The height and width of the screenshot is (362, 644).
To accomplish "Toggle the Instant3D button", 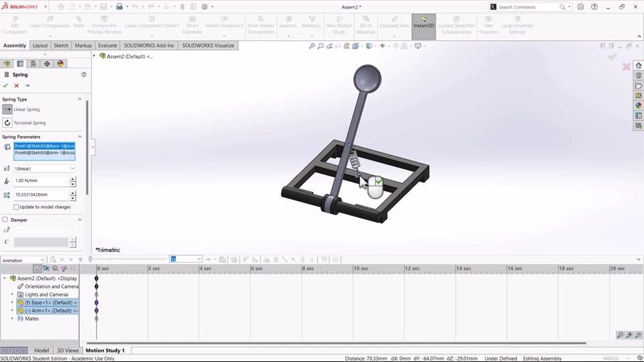I will 423,26.
